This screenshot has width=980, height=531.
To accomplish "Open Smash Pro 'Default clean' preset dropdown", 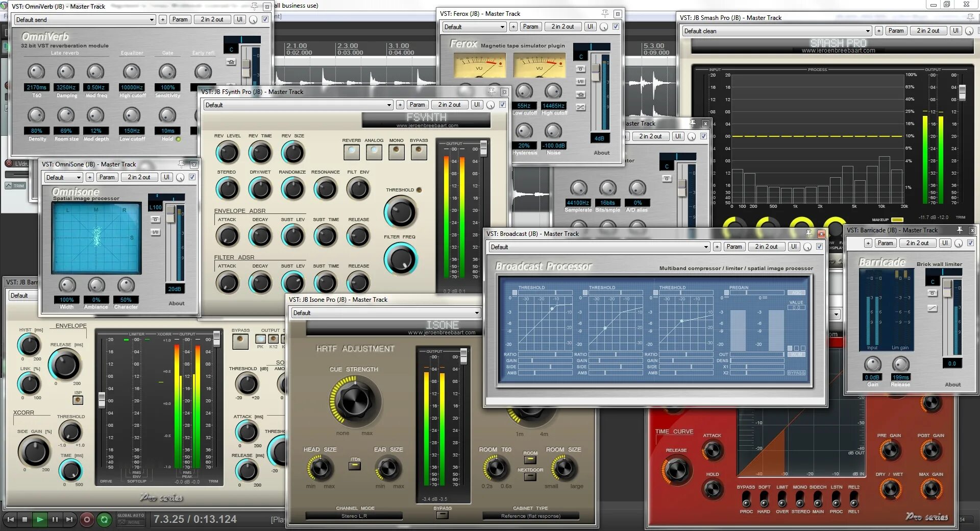I will (x=777, y=31).
